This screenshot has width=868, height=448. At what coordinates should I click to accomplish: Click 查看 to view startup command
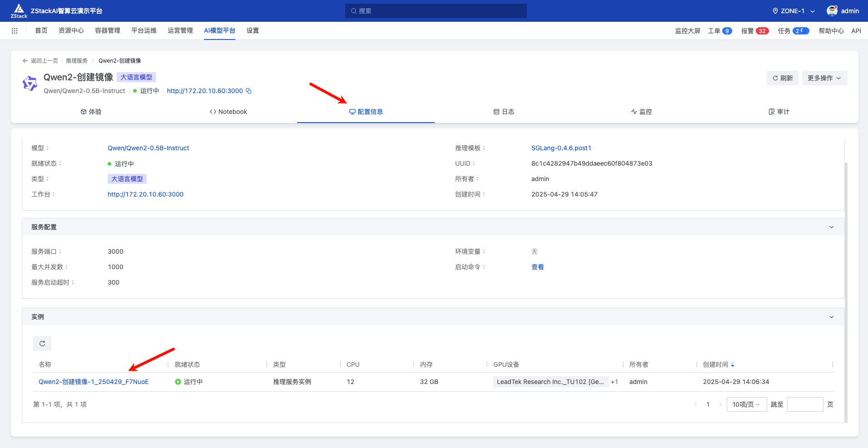537,267
